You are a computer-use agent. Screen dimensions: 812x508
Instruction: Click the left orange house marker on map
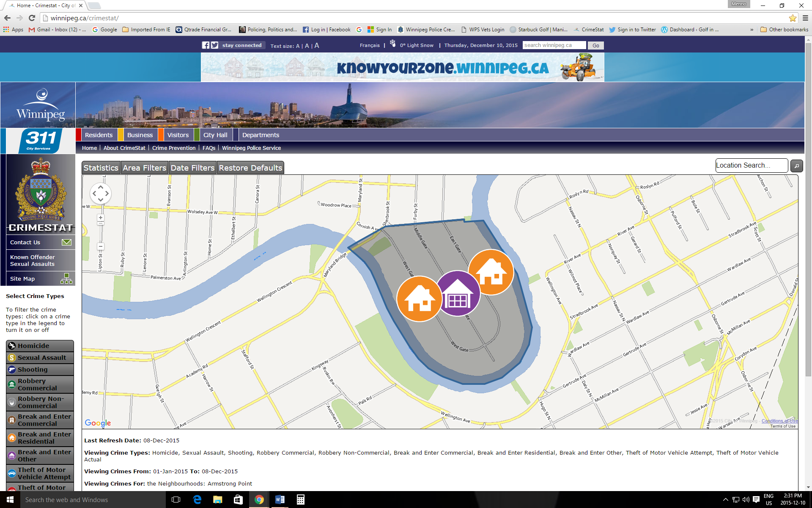(419, 299)
